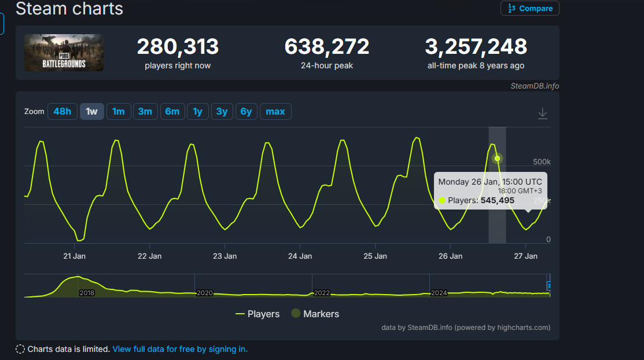
Task: Select the 3y zoom button
Action: point(222,111)
